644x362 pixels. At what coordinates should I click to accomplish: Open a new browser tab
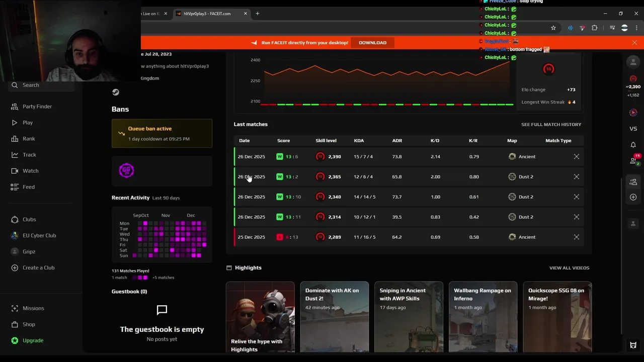click(x=258, y=14)
